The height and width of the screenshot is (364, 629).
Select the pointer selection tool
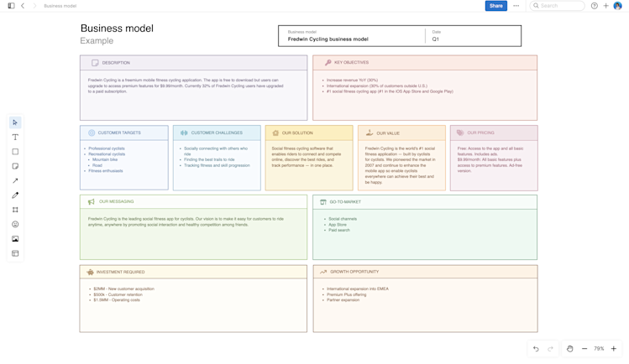pyautogui.click(x=15, y=122)
